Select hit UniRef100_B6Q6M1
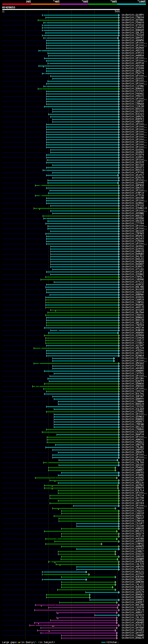Screen dimensions: 148x644 [133, 305]
